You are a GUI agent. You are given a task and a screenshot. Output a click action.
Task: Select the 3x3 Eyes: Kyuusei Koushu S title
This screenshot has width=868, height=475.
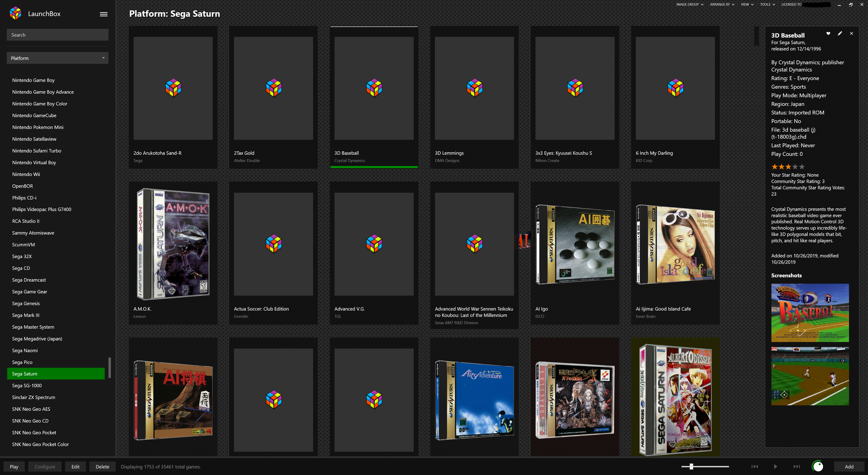coord(563,153)
